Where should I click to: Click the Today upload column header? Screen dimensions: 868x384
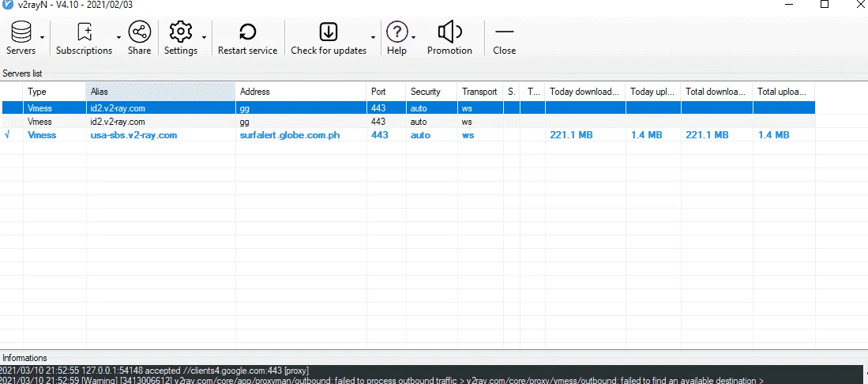pyautogui.click(x=653, y=92)
